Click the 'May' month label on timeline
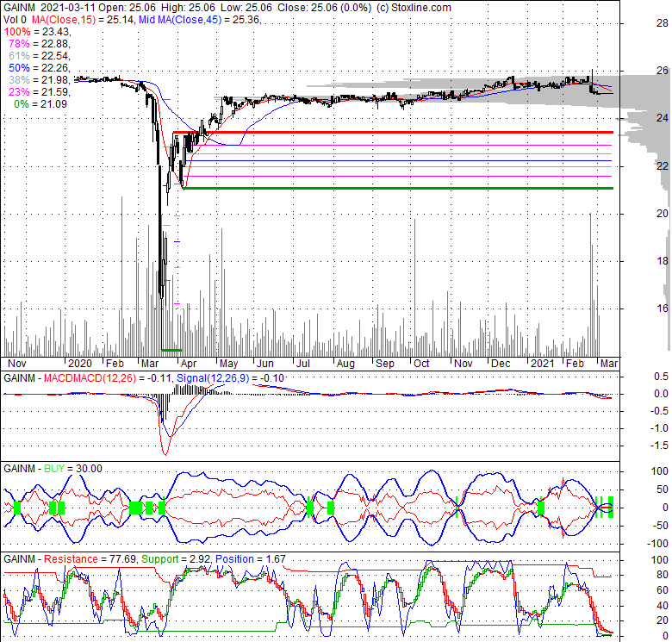 tap(229, 364)
